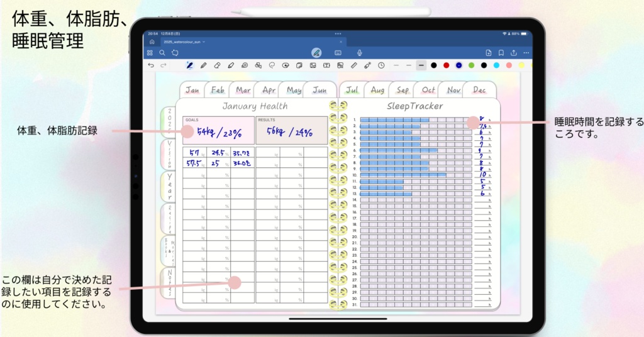Open the share and export icon
This screenshot has width=644, height=337.
point(513,53)
